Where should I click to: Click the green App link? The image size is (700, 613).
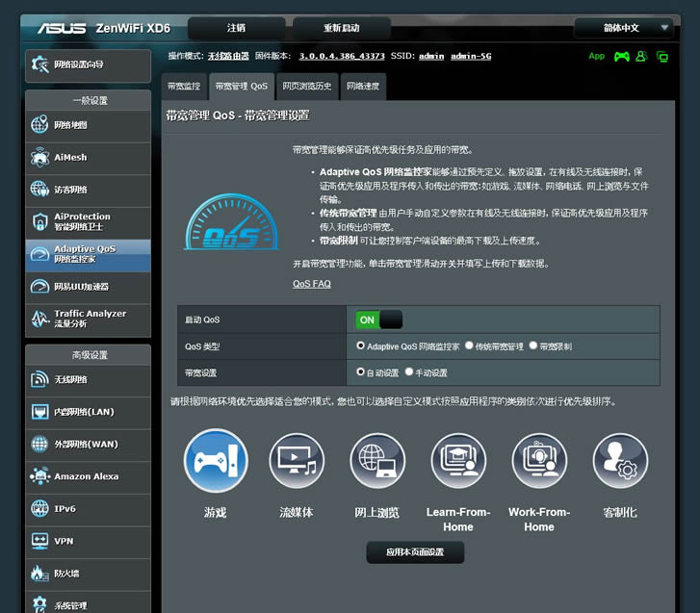(x=596, y=56)
